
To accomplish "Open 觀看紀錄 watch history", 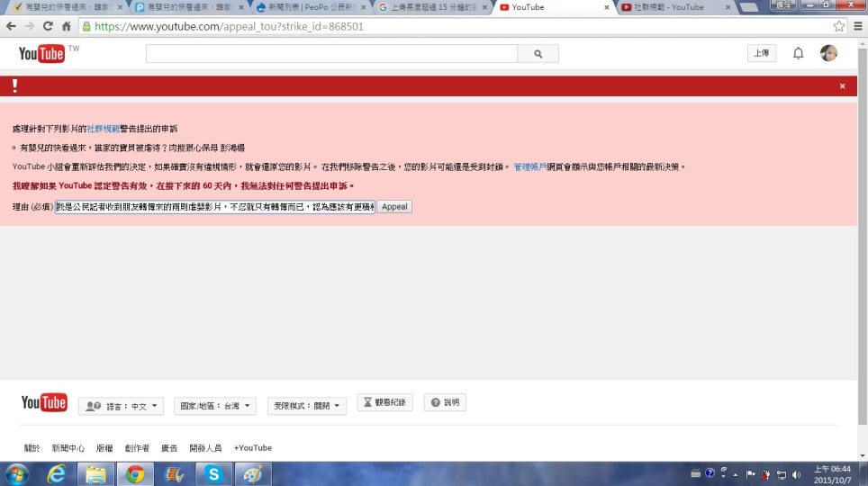I will (384, 402).
